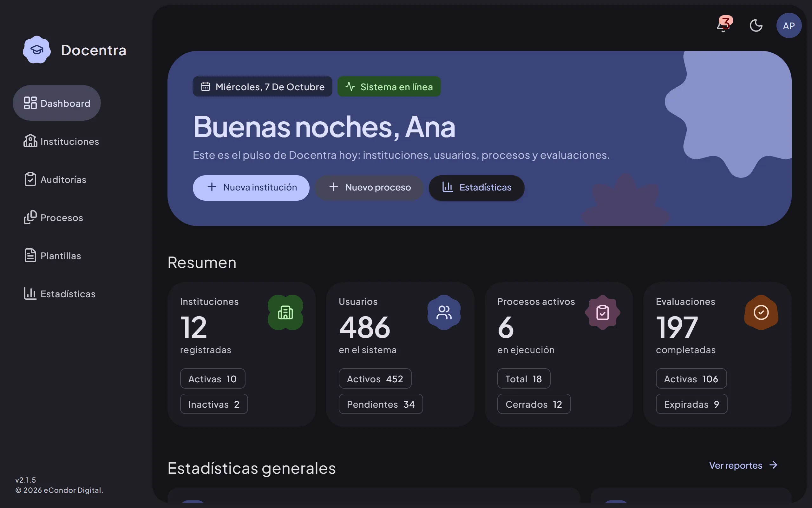Click the check circle icon in Evaluaciones card
The height and width of the screenshot is (508, 812).
coord(761,312)
